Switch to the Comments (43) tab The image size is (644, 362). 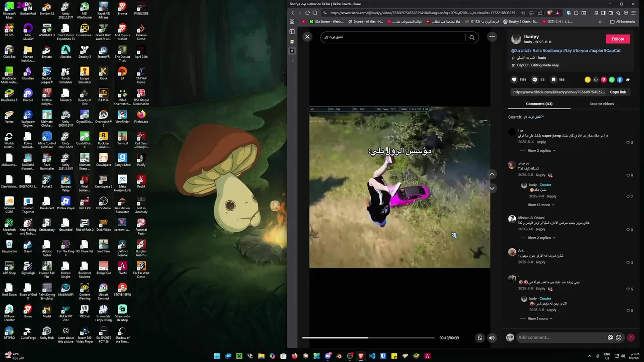click(539, 104)
